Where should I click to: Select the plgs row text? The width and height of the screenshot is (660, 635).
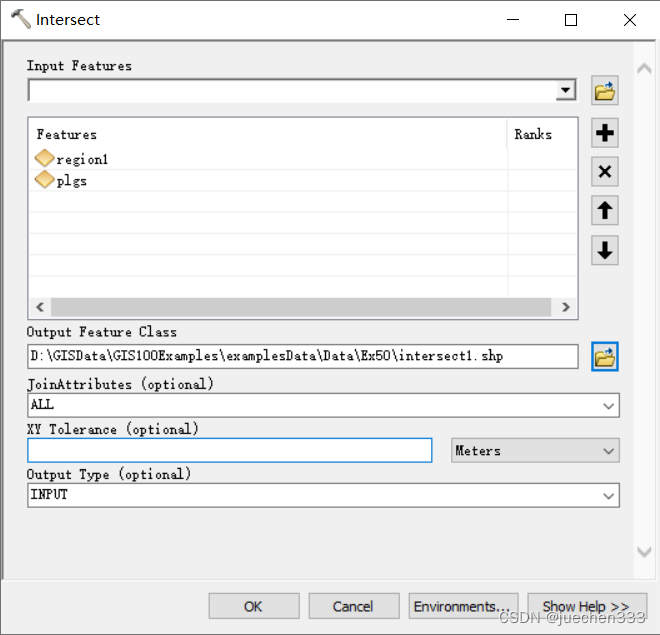coord(72,181)
